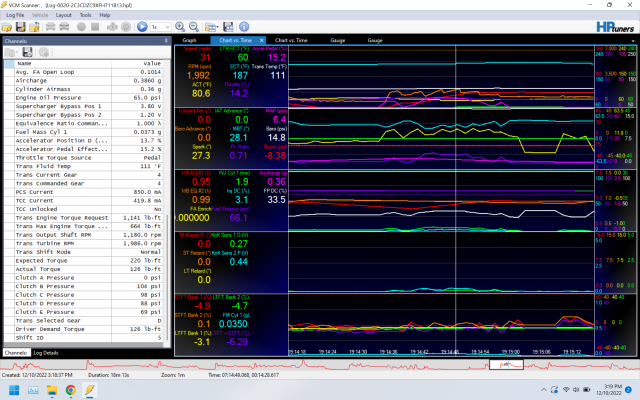Image resolution: width=640 pixels, height=400 pixels.
Task: Switch to the Graph tab
Action: pyautogui.click(x=189, y=40)
